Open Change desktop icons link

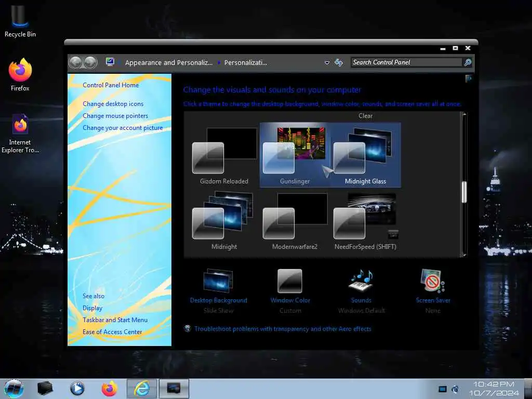[113, 104]
